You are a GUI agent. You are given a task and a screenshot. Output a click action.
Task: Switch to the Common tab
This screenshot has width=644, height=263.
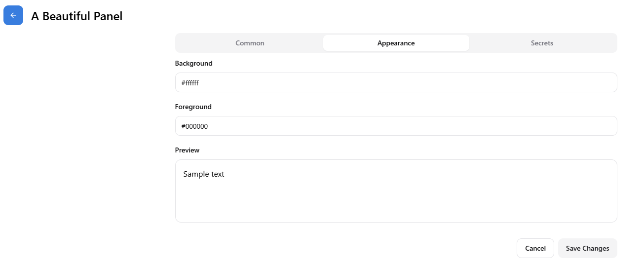tap(250, 43)
